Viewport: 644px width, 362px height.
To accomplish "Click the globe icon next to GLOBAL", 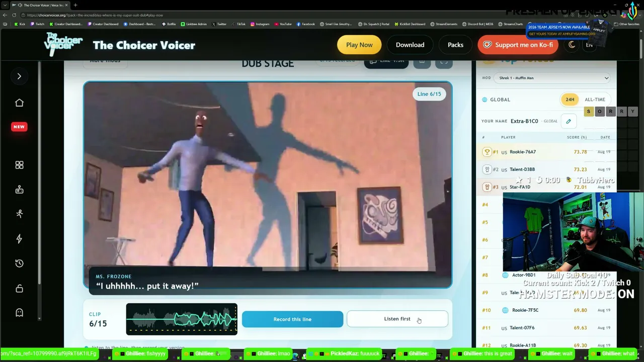I will (x=485, y=100).
